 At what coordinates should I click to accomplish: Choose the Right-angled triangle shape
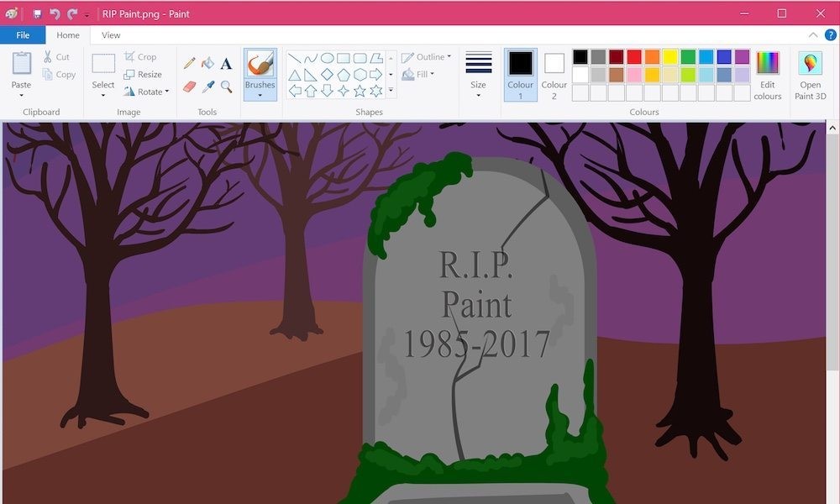[x=311, y=75]
